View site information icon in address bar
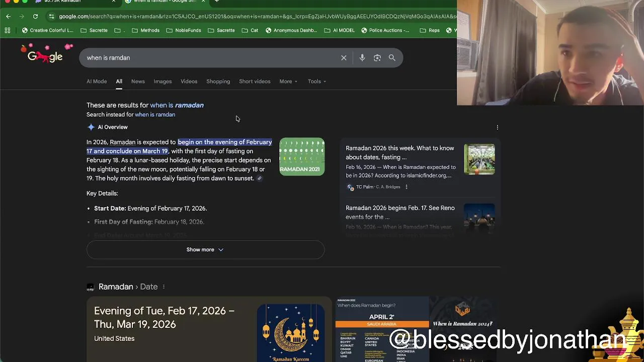 click(51, 17)
